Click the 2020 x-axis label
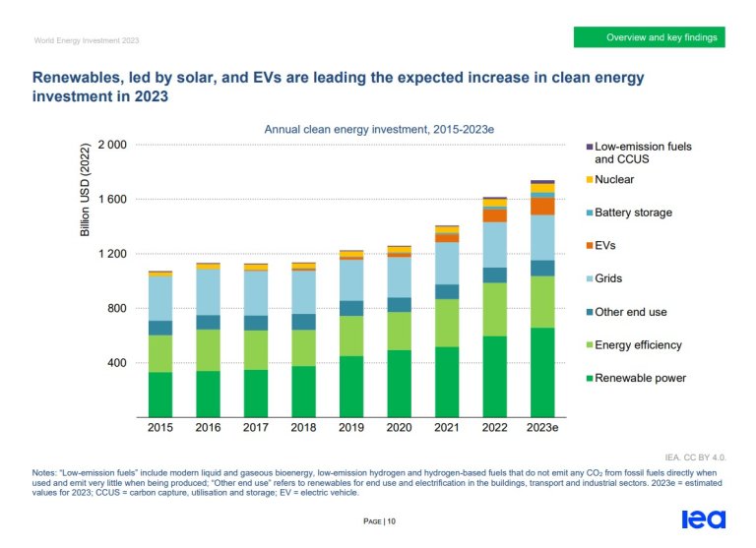 [399, 428]
